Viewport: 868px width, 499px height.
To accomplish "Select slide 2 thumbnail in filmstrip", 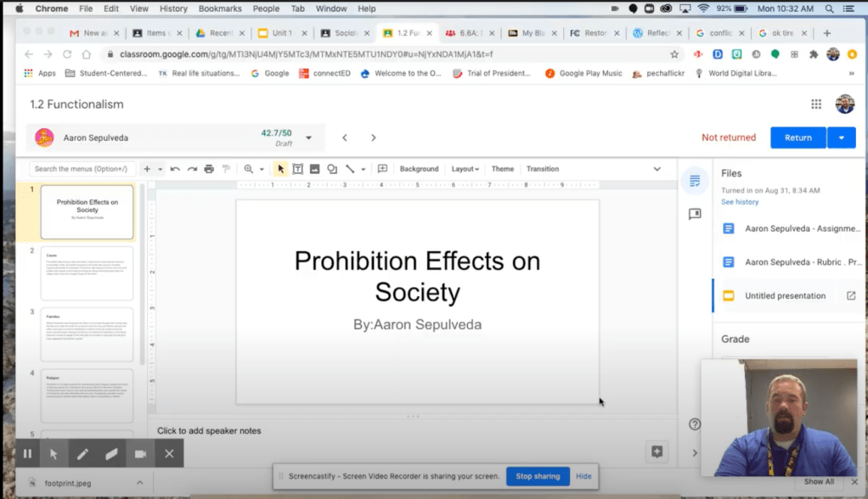I will click(87, 273).
